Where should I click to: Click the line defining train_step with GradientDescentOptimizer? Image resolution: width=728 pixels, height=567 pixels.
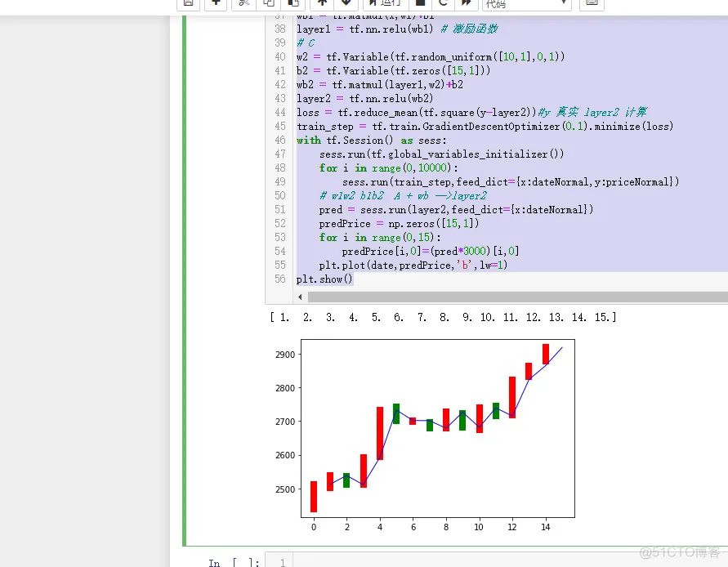click(x=485, y=127)
